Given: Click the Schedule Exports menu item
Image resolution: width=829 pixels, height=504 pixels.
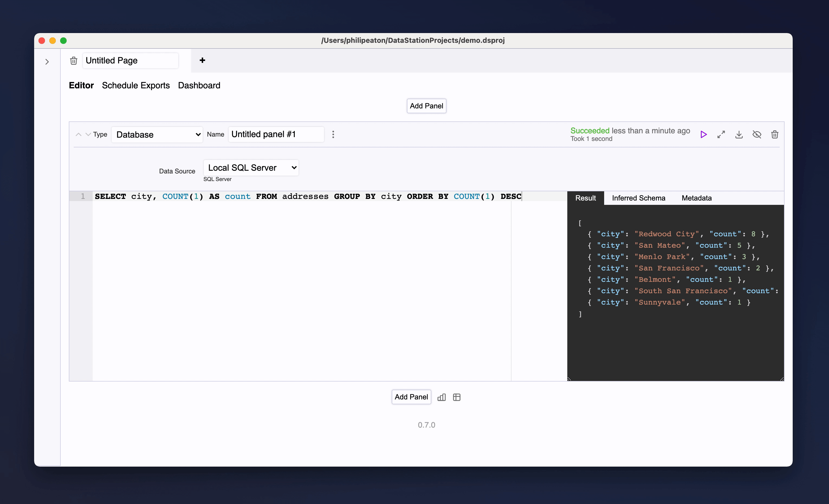Looking at the screenshot, I should pos(136,85).
